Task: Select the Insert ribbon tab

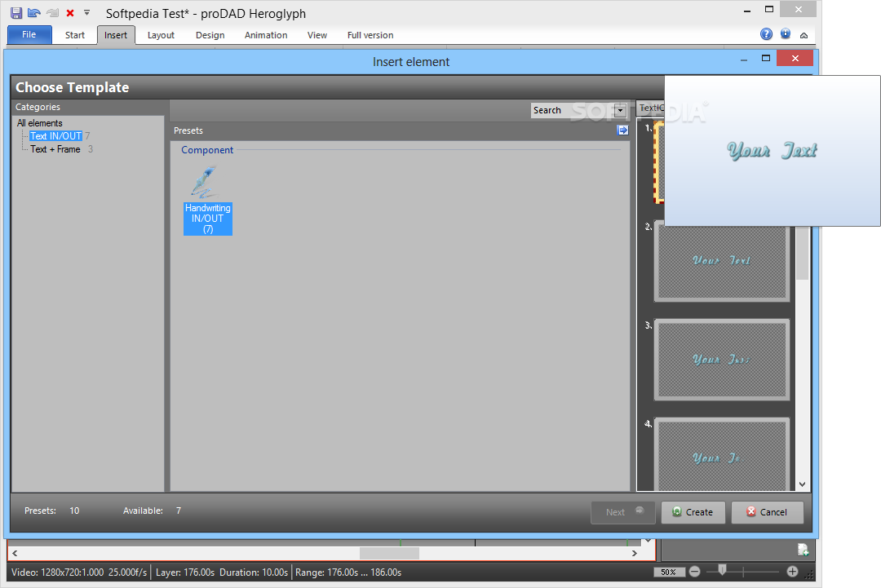Action: (x=116, y=35)
